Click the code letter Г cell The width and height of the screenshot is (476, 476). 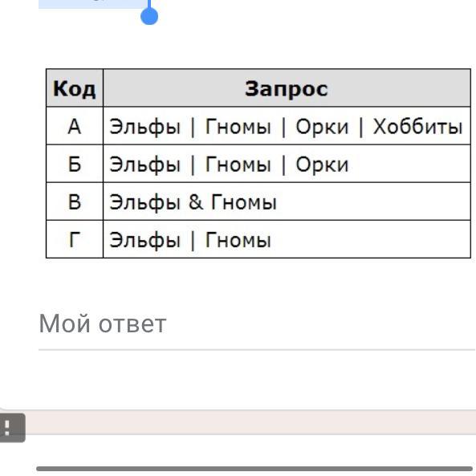[x=75, y=239]
